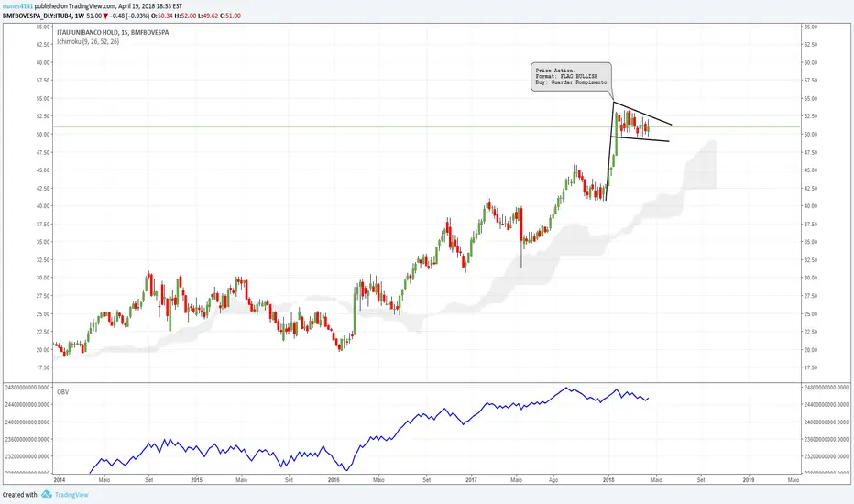Click the 'H:52.00' high value in header

[x=185, y=16]
